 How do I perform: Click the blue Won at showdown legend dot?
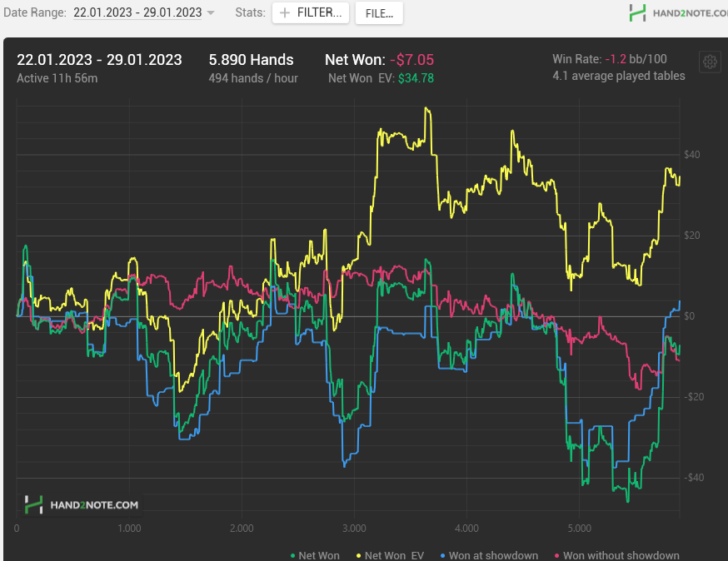click(x=442, y=555)
